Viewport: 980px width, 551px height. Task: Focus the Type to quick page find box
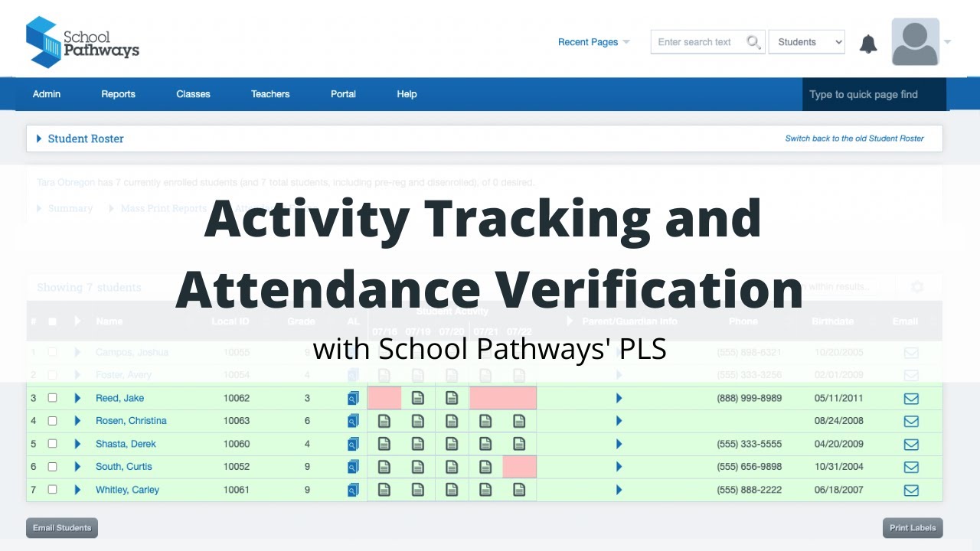pos(874,94)
